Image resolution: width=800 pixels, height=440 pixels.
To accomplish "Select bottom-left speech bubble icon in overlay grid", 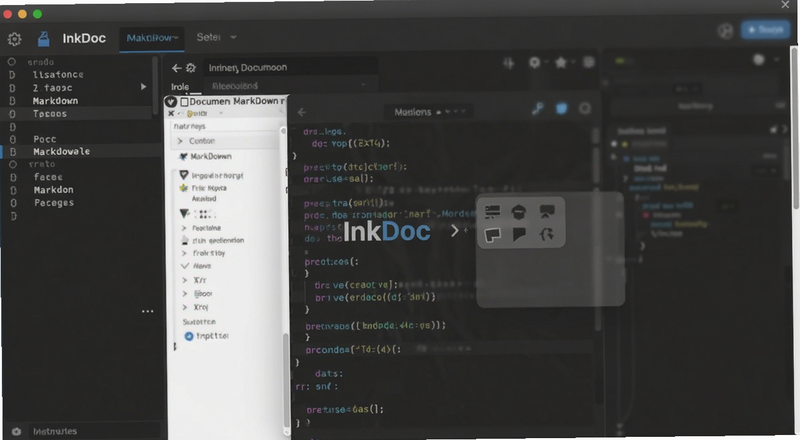I will pos(492,235).
